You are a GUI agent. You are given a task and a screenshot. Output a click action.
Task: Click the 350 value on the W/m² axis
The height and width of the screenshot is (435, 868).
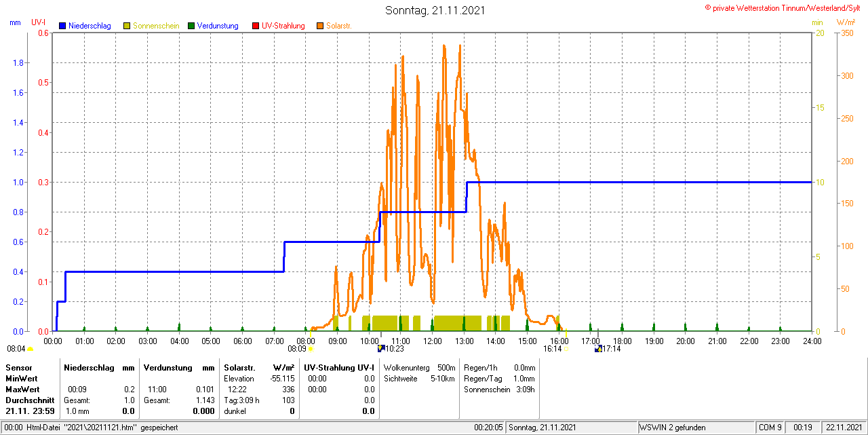[847, 33]
